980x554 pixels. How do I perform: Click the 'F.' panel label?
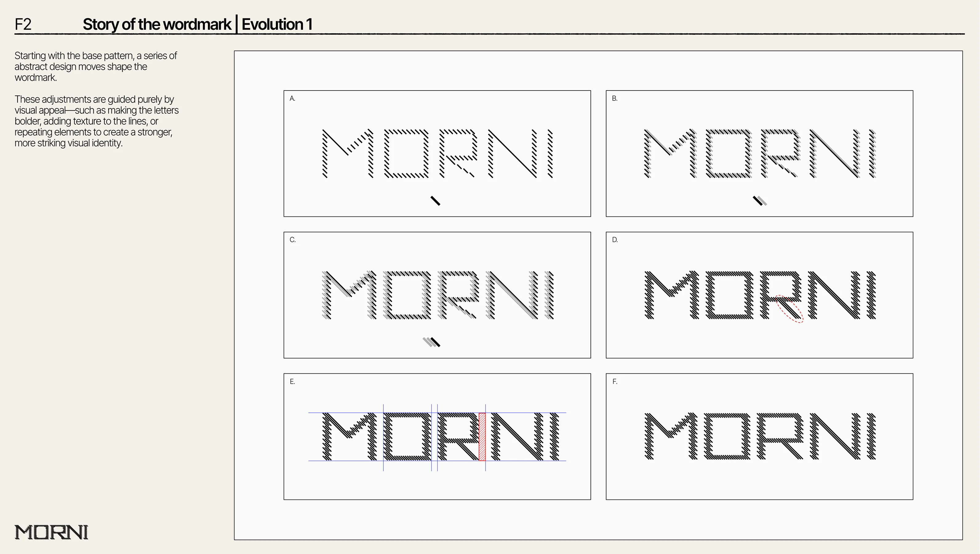coord(615,382)
